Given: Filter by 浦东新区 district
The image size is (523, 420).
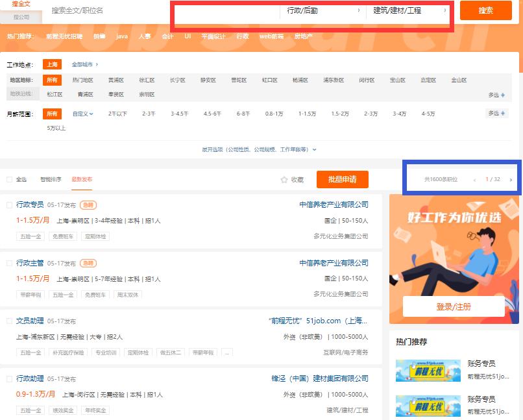Looking at the screenshot, I should pos(334,80).
